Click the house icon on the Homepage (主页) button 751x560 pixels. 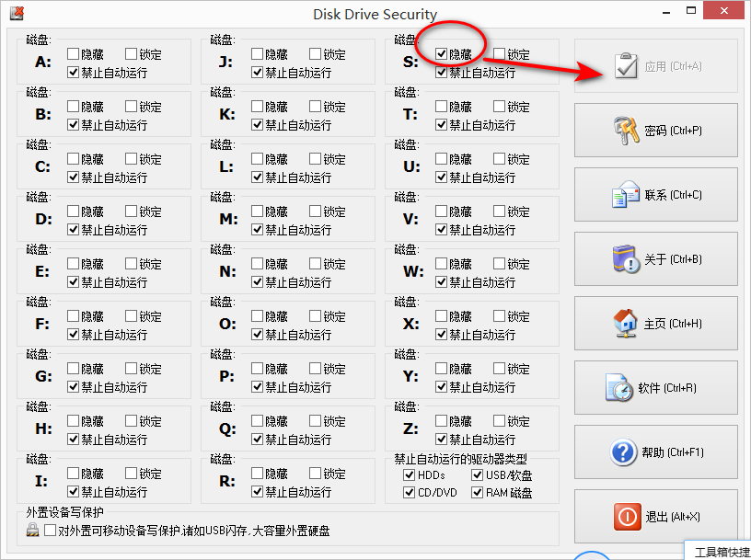coord(626,323)
